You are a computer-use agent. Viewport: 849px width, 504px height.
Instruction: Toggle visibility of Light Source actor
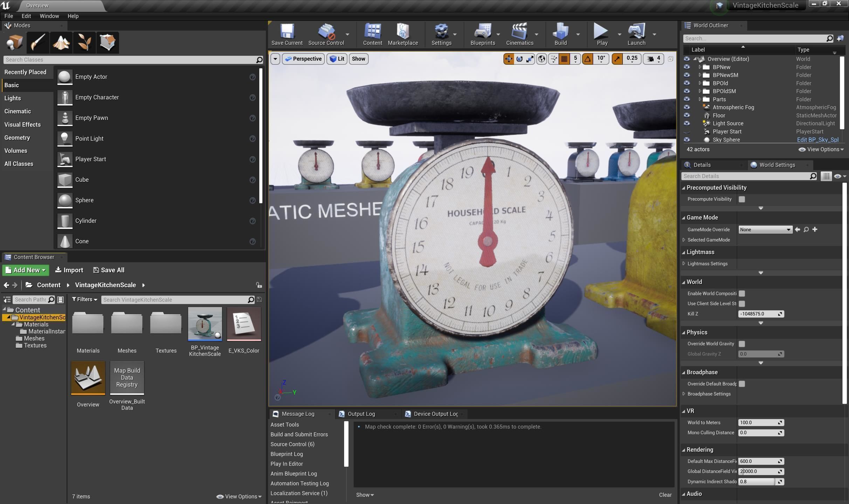[686, 123]
